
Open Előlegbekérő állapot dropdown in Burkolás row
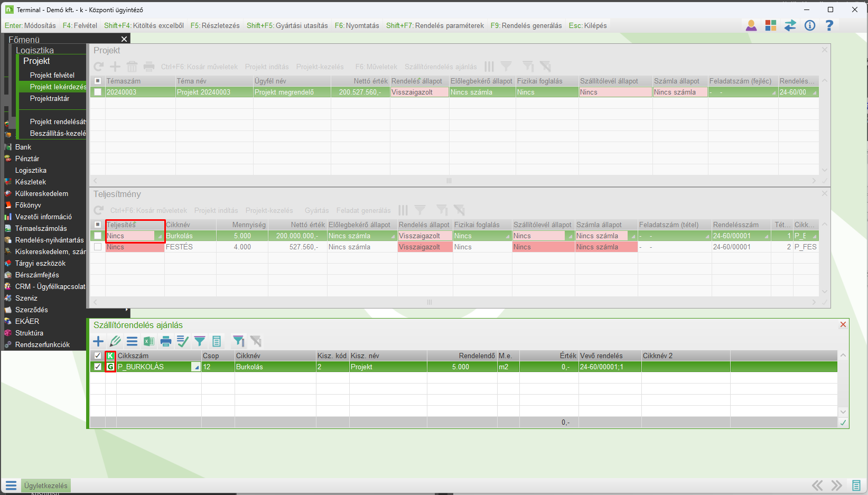[393, 236]
